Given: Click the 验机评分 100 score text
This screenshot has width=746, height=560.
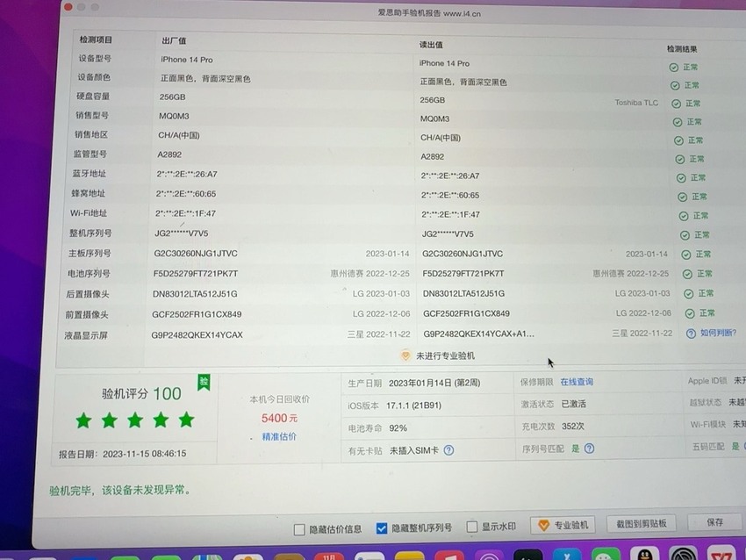Looking at the screenshot, I should (141, 394).
